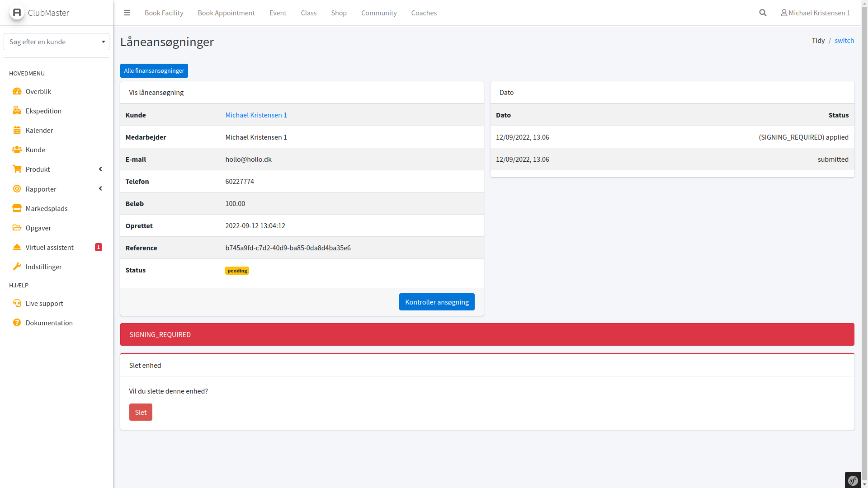The height and width of the screenshot is (488, 868).
Task: Click the Kalender calendar icon
Action: coord(17,130)
